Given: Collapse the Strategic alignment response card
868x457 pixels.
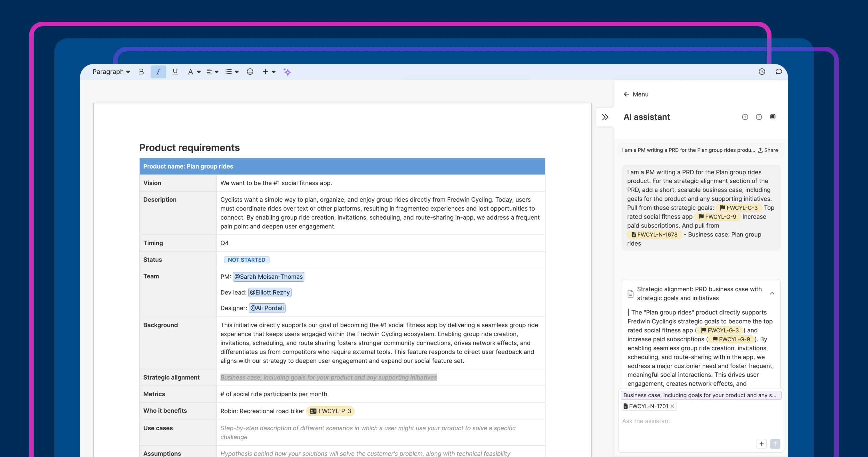Looking at the screenshot, I should pos(772,294).
